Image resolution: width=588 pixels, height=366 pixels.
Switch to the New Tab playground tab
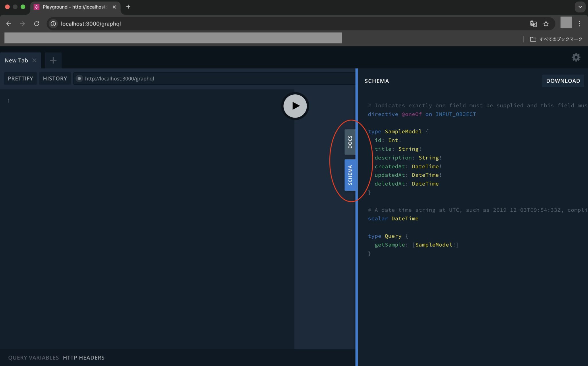click(16, 60)
